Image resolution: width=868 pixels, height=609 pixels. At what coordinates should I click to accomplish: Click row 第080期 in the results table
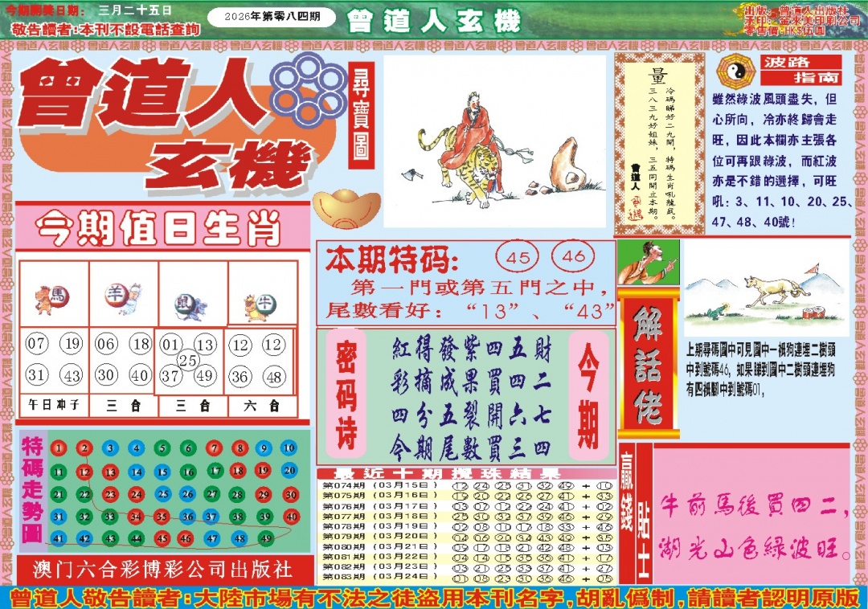tap(346, 546)
